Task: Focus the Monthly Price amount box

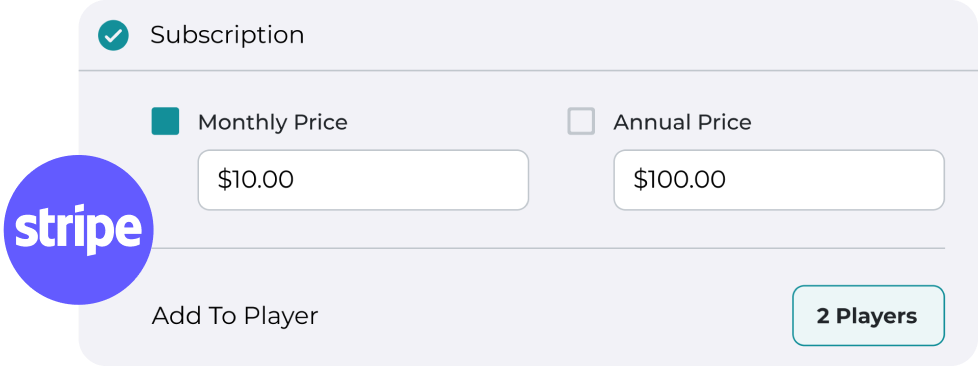Action: tap(363, 180)
